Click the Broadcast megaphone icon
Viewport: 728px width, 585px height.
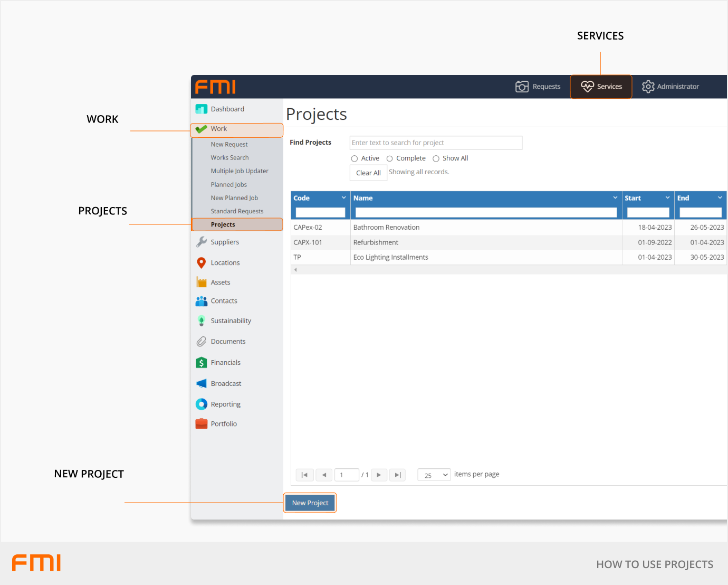coord(201,384)
